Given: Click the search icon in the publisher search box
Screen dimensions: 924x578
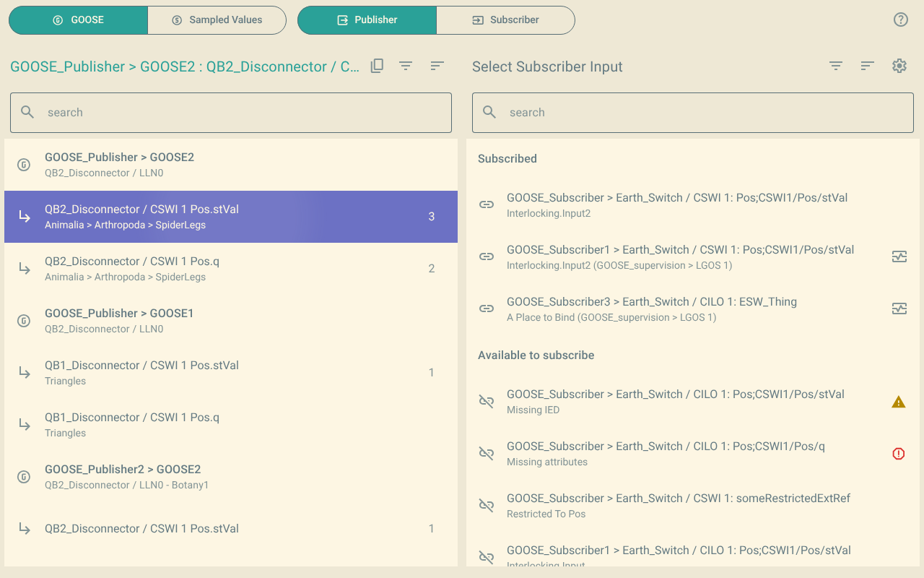Looking at the screenshot, I should click(x=27, y=112).
